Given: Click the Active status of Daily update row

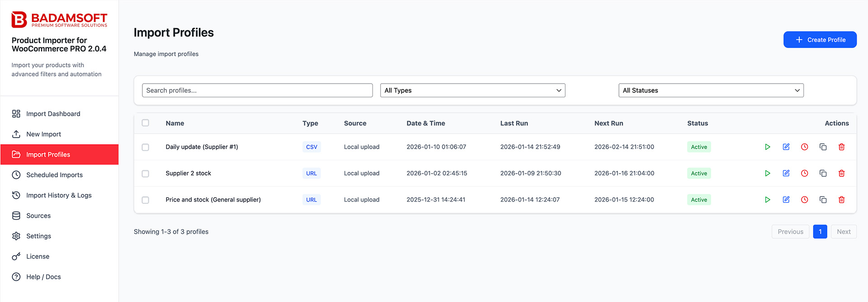Looking at the screenshot, I should (699, 147).
